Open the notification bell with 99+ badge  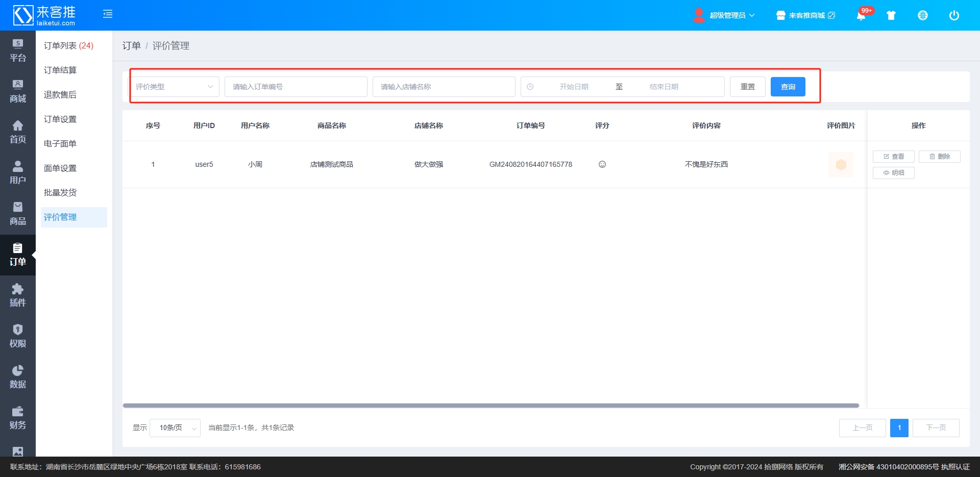(x=861, y=15)
